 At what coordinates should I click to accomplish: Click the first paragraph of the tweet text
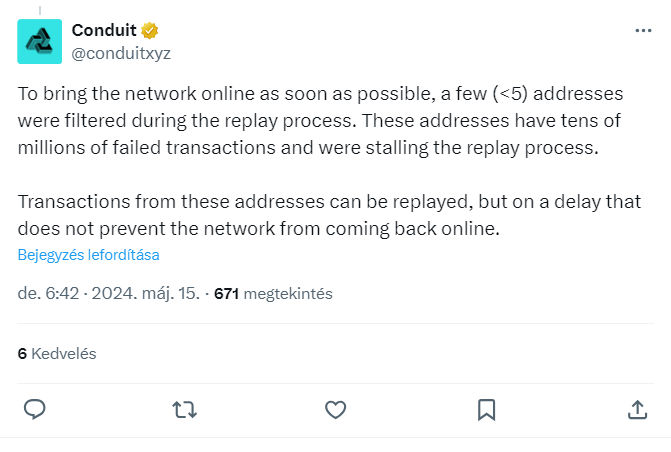[x=320, y=121]
